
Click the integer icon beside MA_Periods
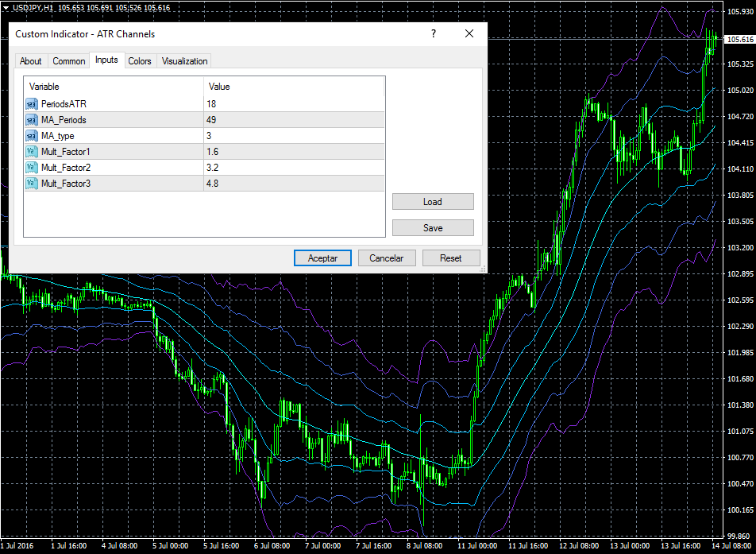point(32,119)
